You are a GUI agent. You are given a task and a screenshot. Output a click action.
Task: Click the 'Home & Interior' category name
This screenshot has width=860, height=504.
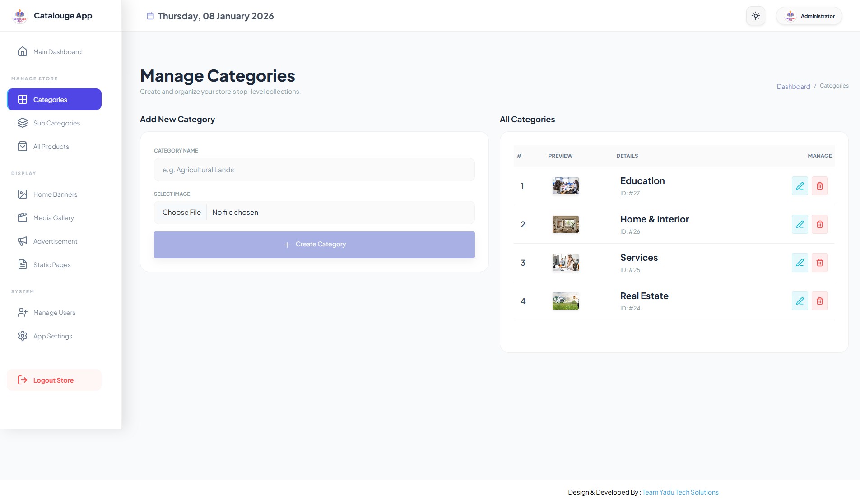655,219
